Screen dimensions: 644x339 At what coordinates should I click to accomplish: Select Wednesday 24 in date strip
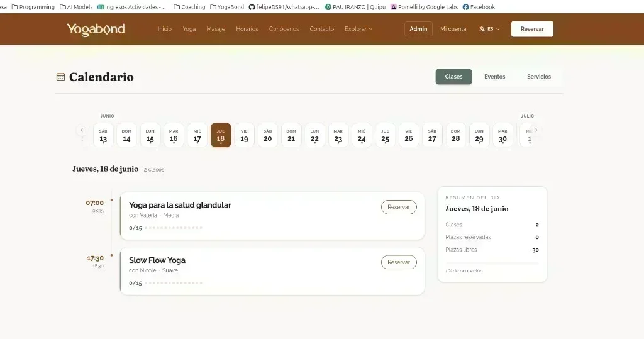coord(362,135)
